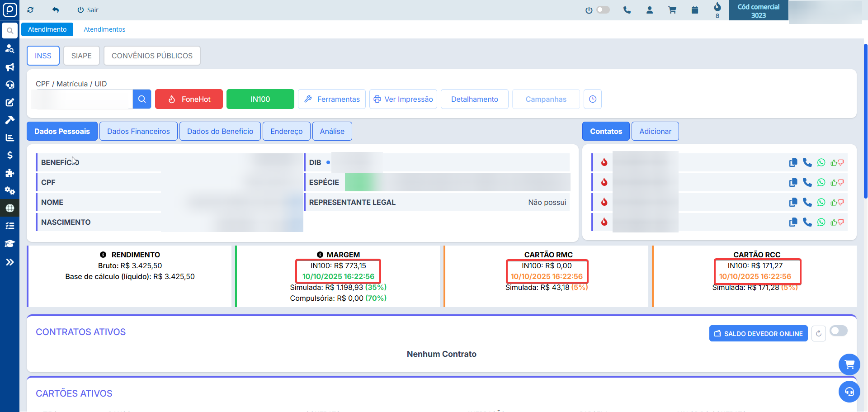This screenshot has width=868, height=412.
Task: Click the dollar sign sidebar icon
Action: (x=9, y=156)
